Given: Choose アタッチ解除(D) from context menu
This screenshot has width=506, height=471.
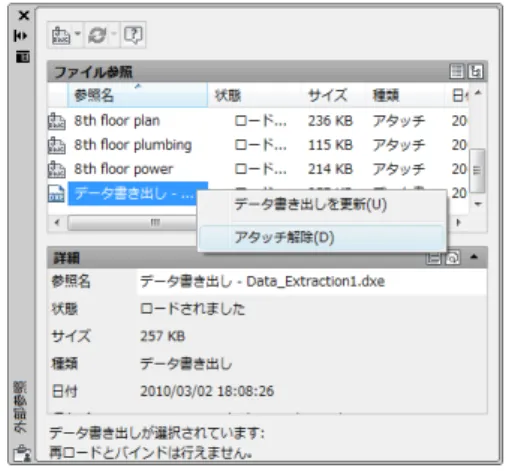Looking at the screenshot, I should (x=322, y=237).
